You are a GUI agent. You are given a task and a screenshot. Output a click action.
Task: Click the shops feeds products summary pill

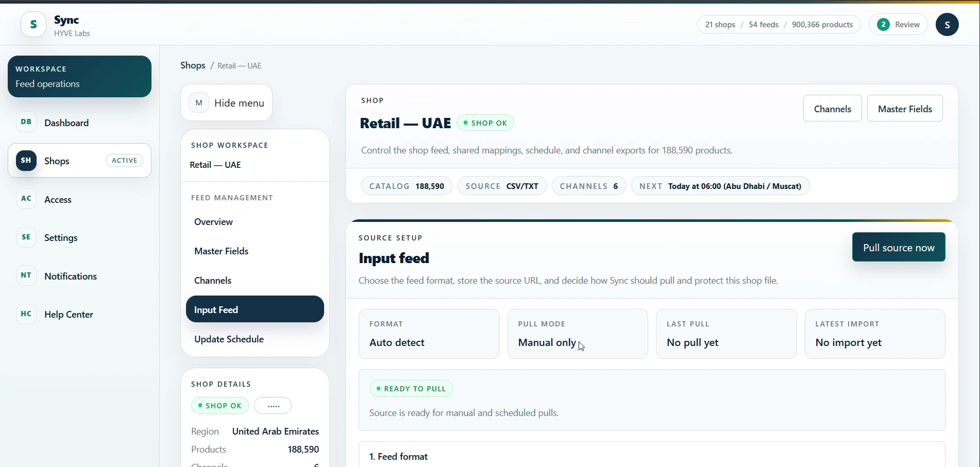[x=779, y=25]
